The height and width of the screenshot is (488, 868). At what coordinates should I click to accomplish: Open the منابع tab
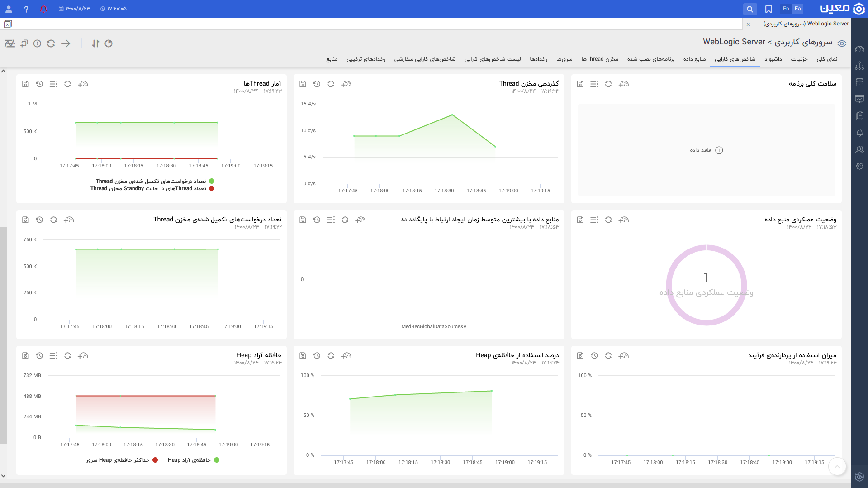(x=332, y=59)
